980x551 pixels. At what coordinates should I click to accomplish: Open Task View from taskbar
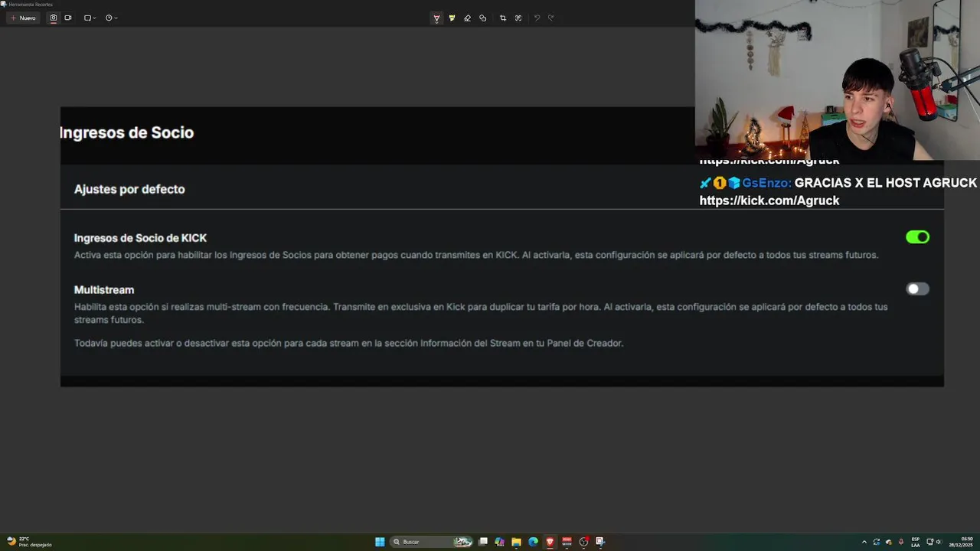point(483,542)
